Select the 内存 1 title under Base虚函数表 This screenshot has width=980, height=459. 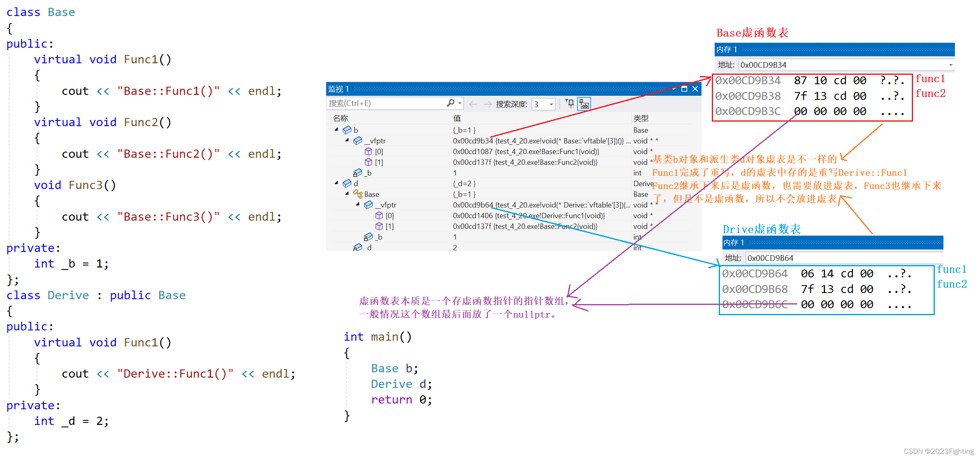click(727, 50)
